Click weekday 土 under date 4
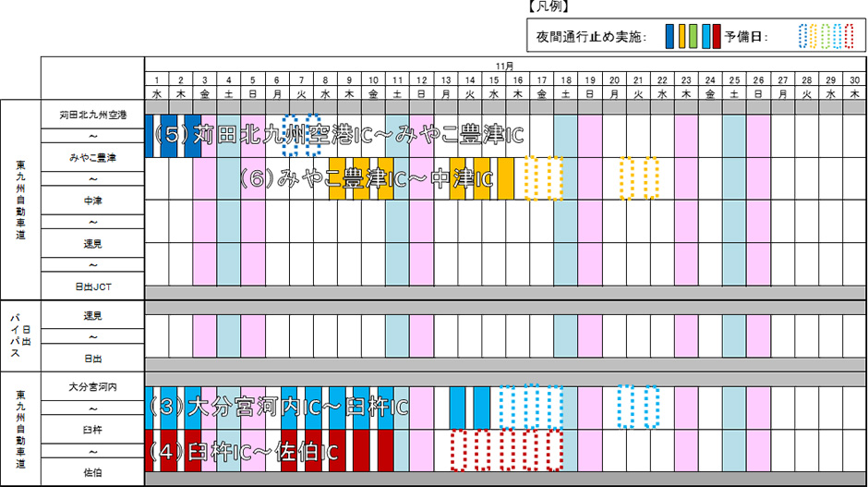868x487 pixels. 229,94
